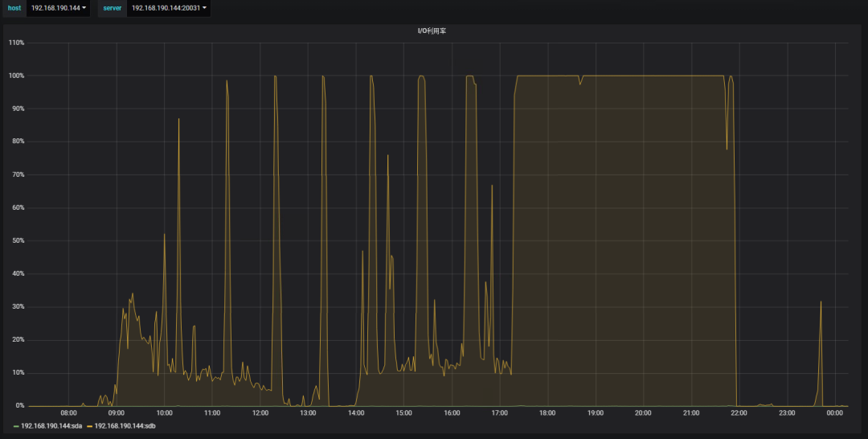
Task: Click the 00:00 label on the time axis
Action: click(835, 413)
